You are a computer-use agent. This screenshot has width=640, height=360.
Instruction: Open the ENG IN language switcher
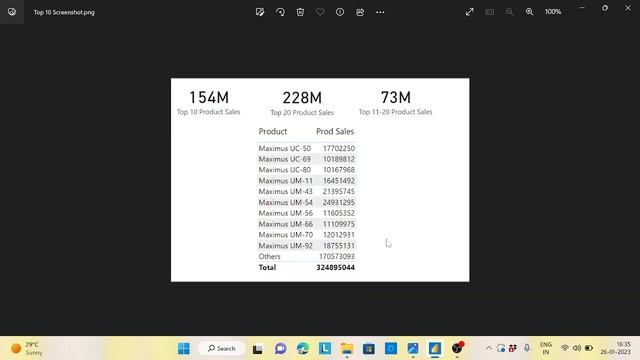click(546, 348)
